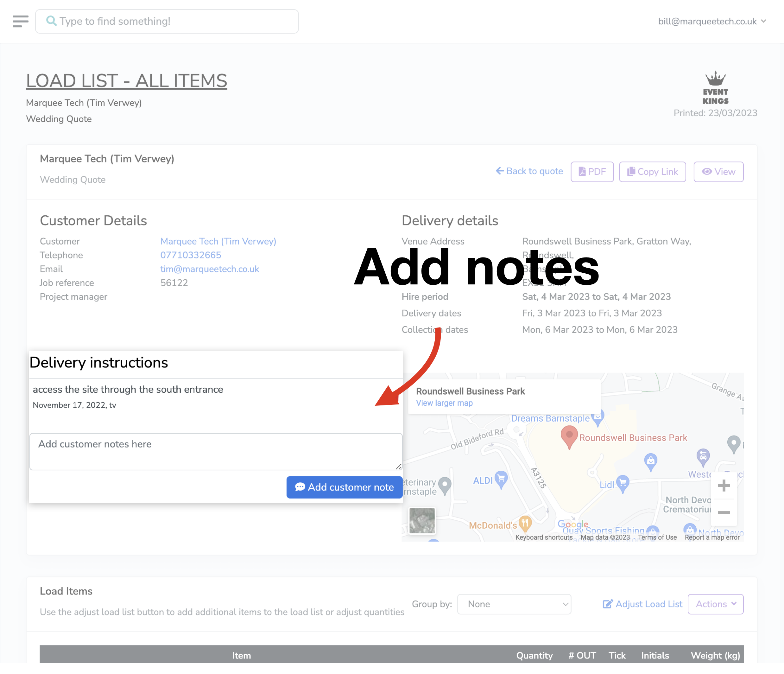This screenshot has height=674, width=784.
Task: Click the View eye button
Action: (x=718, y=172)
